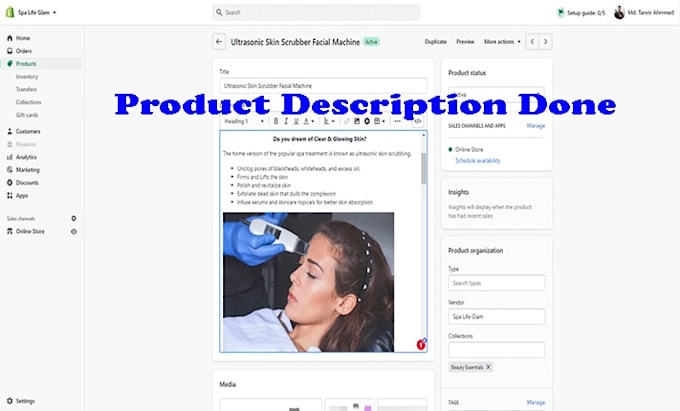Open Collections under Products
The height and width of the screenshot is (411, 680).
[29, 102]
